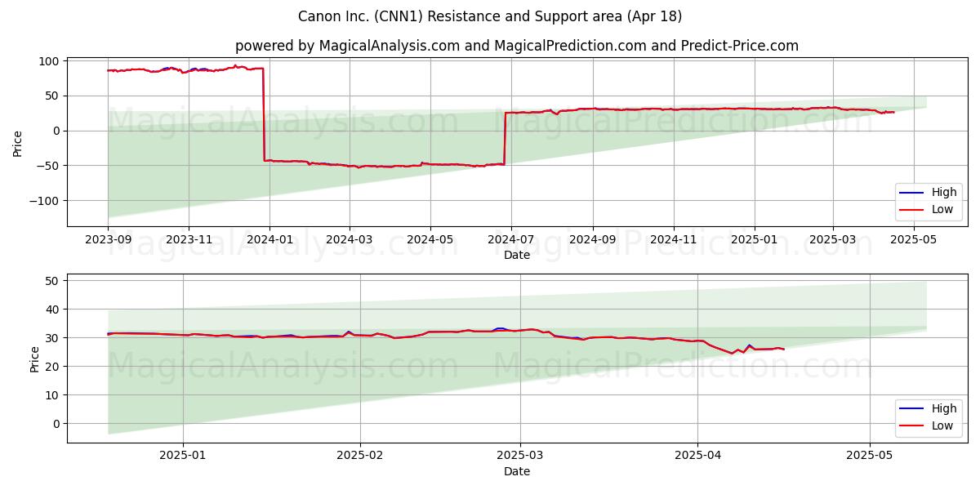Click the 'Date' axis label under the top chart
The image size is (980, 490).
(x=517, y=256)
